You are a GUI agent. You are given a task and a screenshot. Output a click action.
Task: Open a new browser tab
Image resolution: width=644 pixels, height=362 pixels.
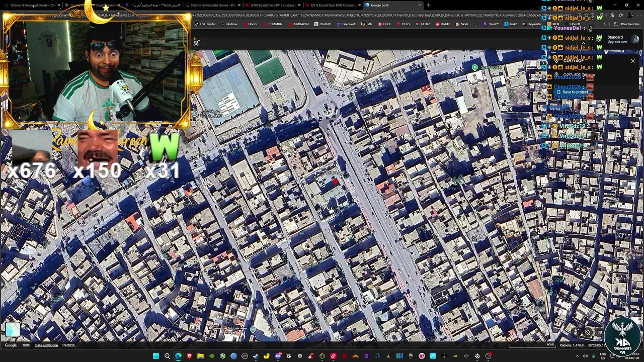click(429, 5)
